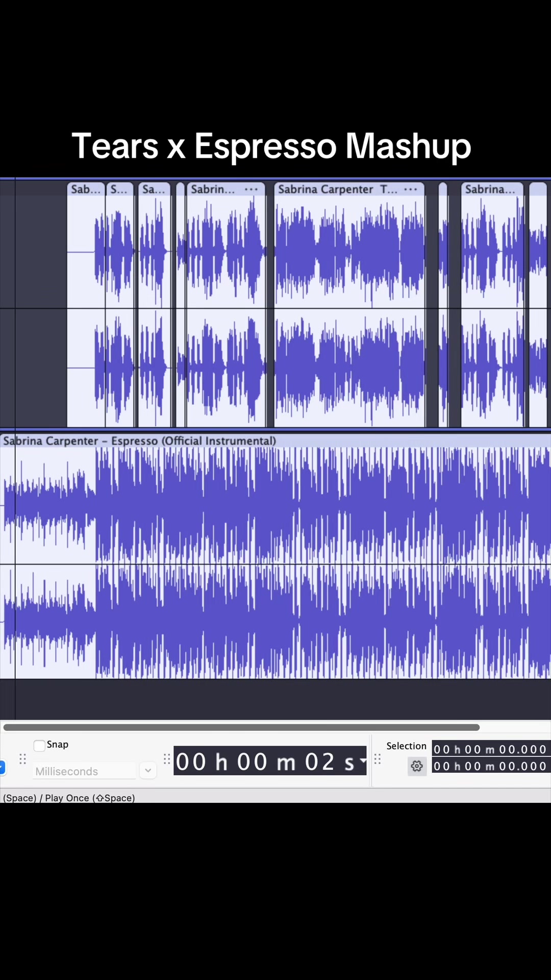551x980 pixels.
Task: Click the horizontal scrollbar thumb below the tracks
Action: [241, 727]
